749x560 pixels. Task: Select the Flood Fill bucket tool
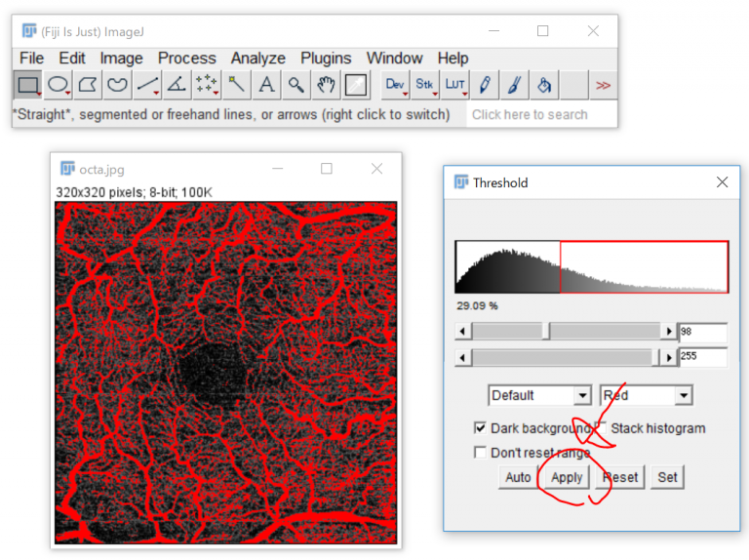tap(544, 85)
